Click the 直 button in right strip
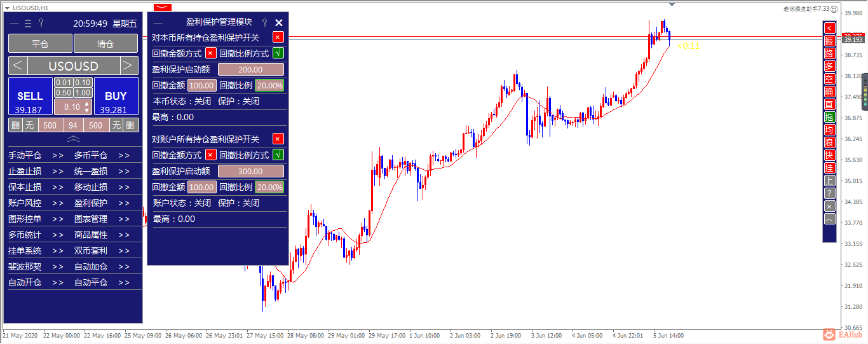This screenshot has height=344, width=868. (829, 104)
